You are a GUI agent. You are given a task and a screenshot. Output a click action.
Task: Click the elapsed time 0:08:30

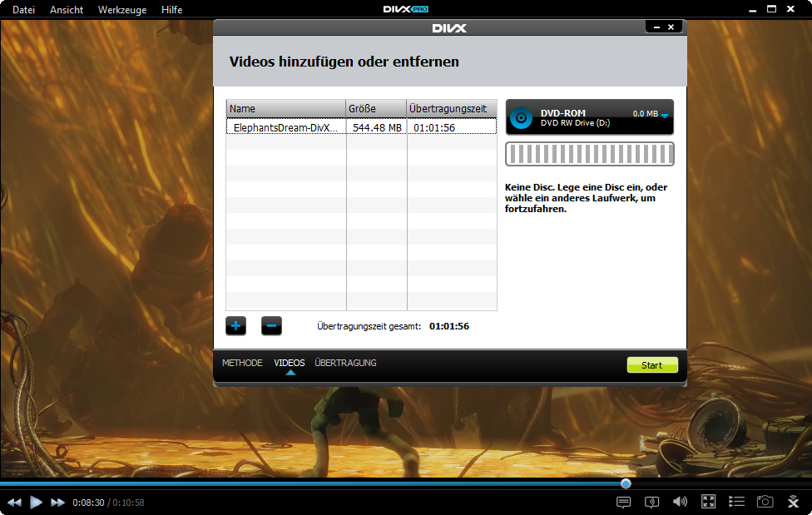pyautogui.click(x=88, y=503)
